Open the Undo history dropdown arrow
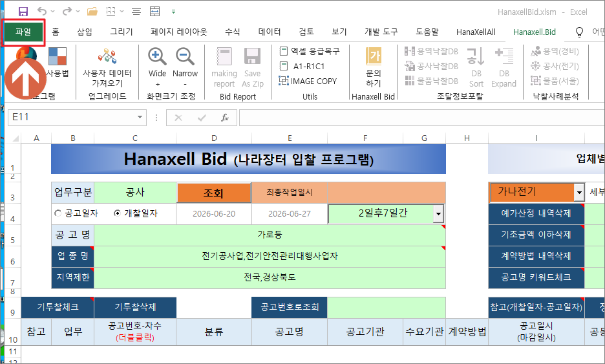This screenshot has height=364, width=605. point(53,12)
